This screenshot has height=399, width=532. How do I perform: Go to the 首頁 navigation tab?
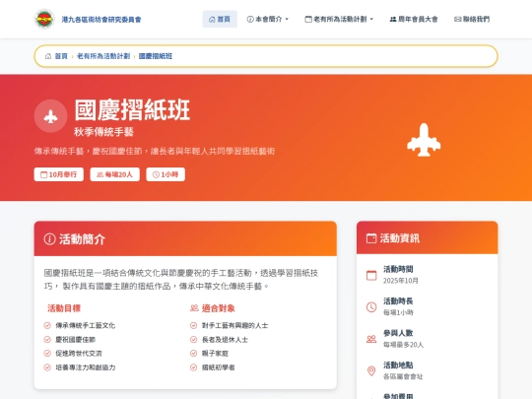point(220,19)
